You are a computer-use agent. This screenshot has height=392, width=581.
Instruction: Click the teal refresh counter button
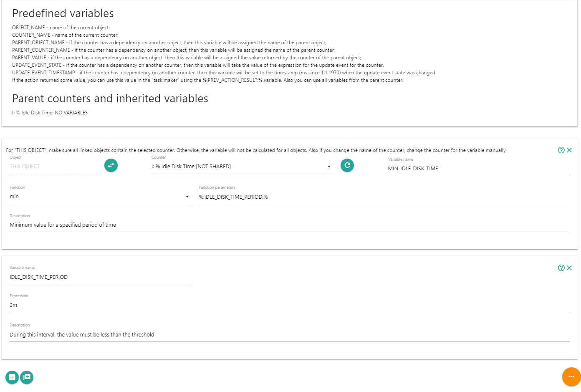(347, 165)
